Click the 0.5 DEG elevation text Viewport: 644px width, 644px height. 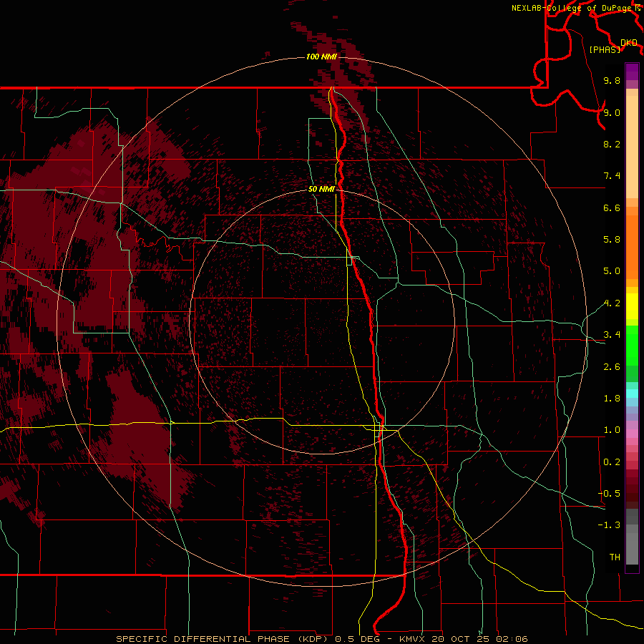pos(357,639)
